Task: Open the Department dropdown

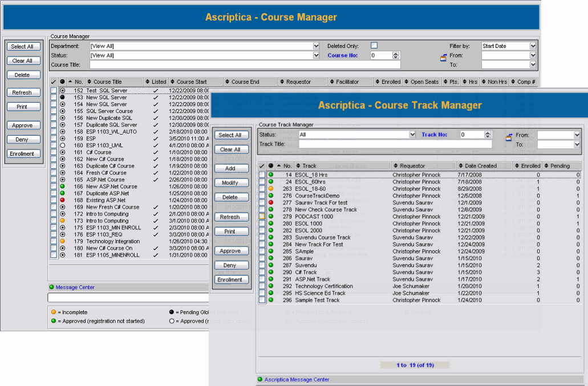Action: (316, 46)
